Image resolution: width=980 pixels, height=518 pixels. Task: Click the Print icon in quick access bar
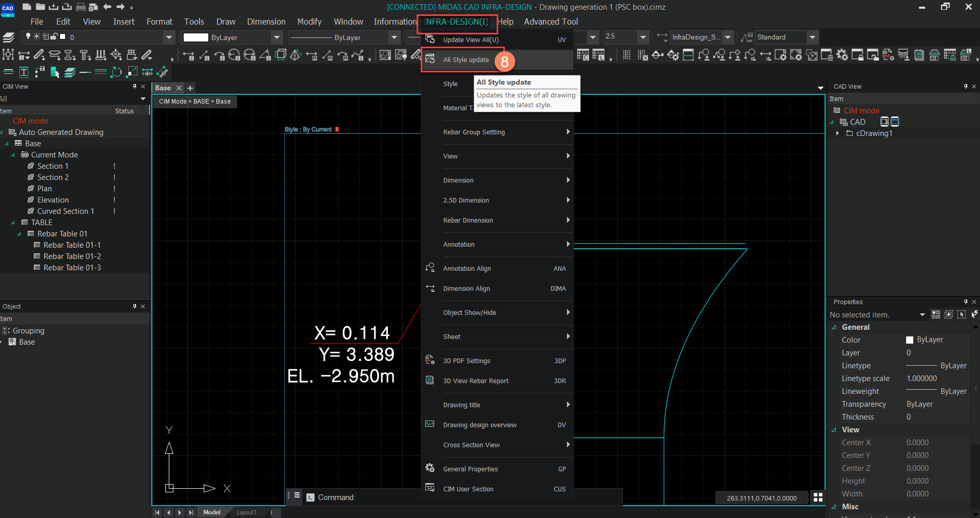(81, 7)
